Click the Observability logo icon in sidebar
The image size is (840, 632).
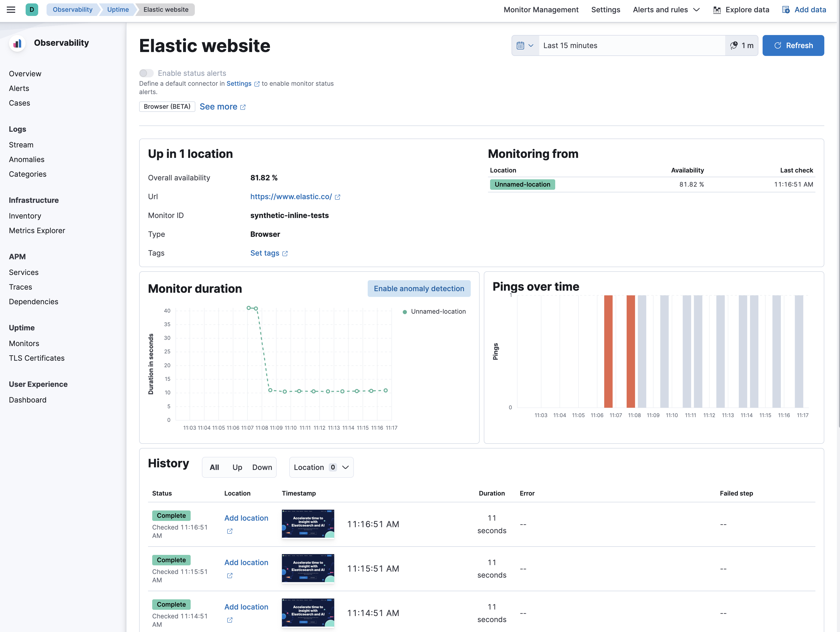coord(17,43)
